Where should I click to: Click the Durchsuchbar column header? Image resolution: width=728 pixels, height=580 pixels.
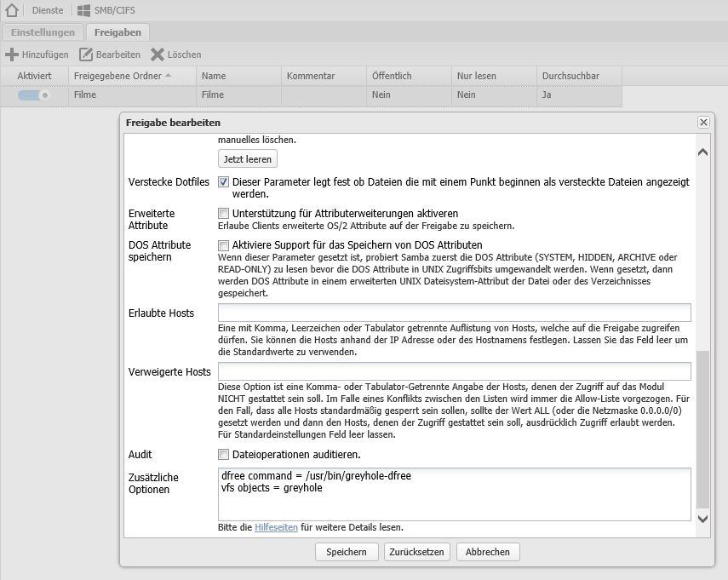click(x=579, y=76)
